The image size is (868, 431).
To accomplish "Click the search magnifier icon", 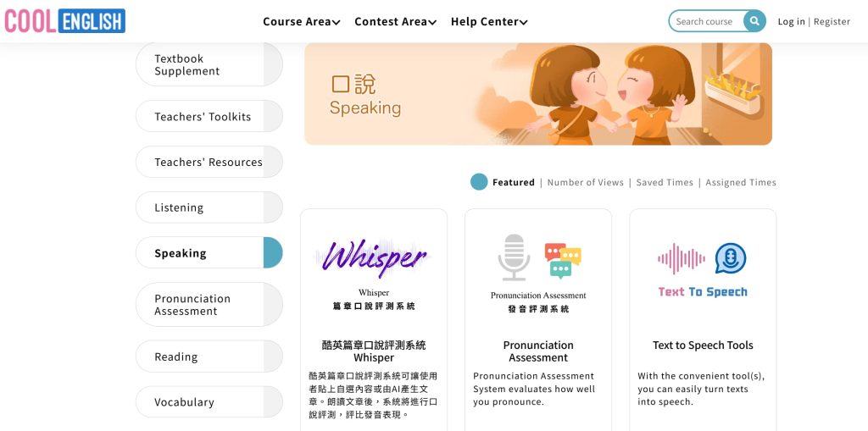I will coord(754,21).
